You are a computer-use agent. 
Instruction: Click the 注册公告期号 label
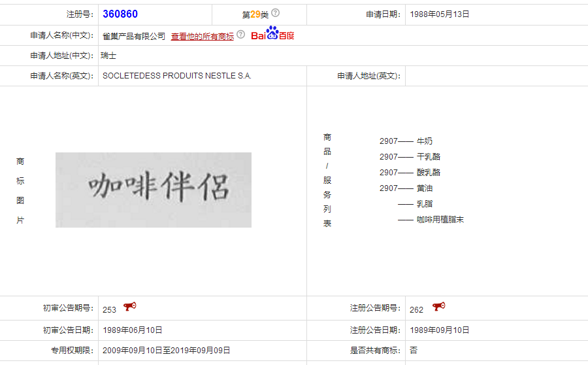[x=376, y=308]
